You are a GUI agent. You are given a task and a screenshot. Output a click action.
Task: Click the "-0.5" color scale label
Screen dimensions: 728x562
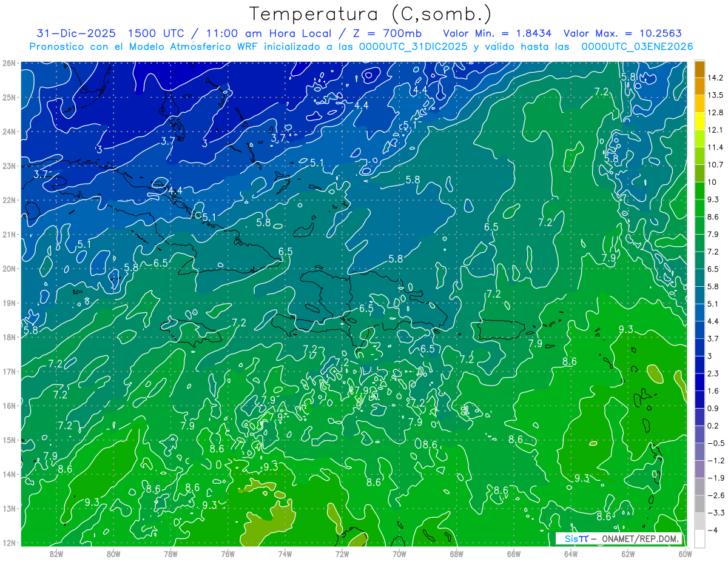(716, 443)
